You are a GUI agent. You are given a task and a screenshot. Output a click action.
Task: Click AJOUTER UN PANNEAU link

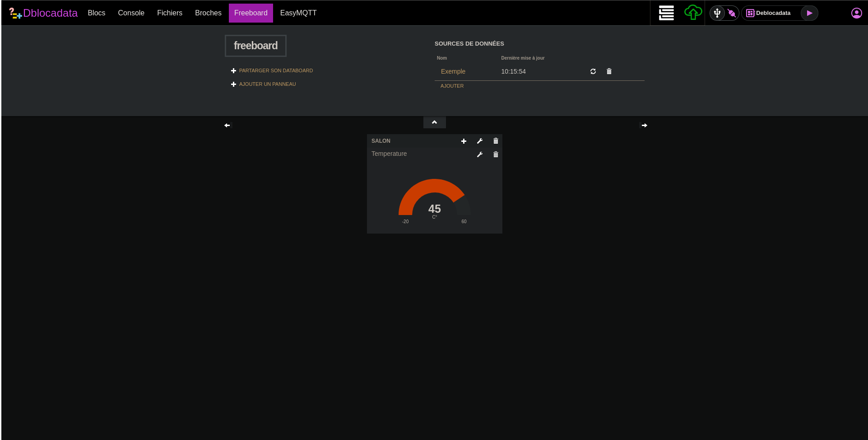coord(267,84)
